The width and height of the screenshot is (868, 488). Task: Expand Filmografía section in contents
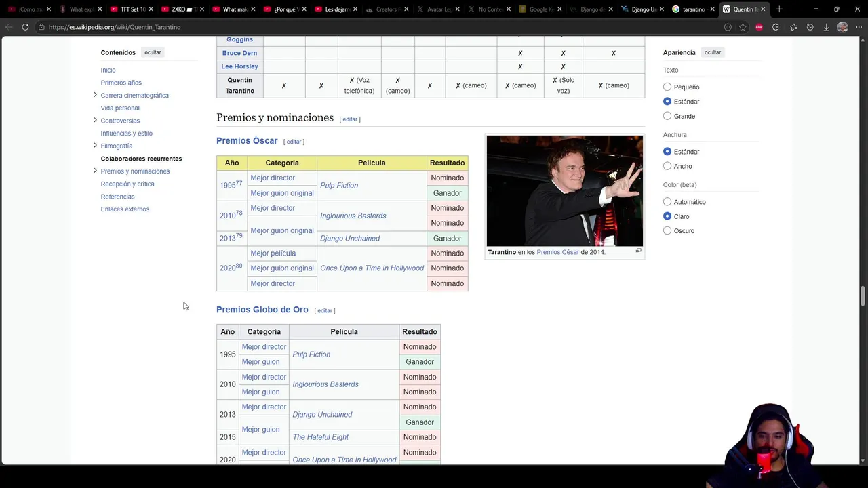click(95, 145)
